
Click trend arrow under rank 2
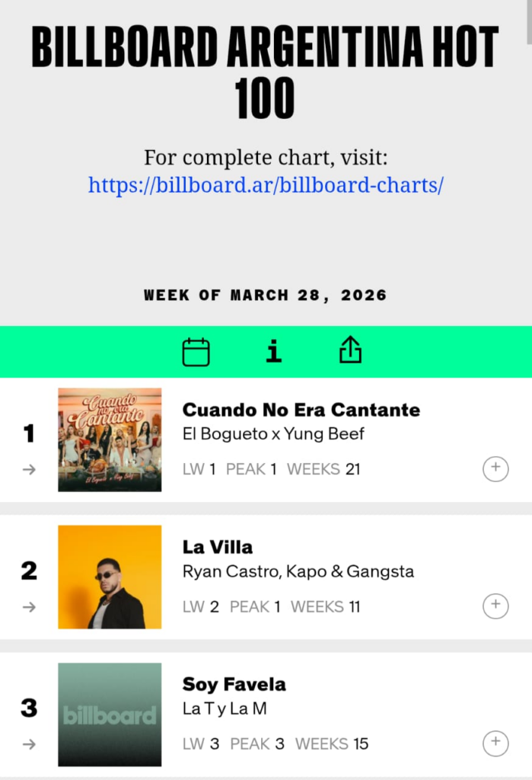[29, 606]
